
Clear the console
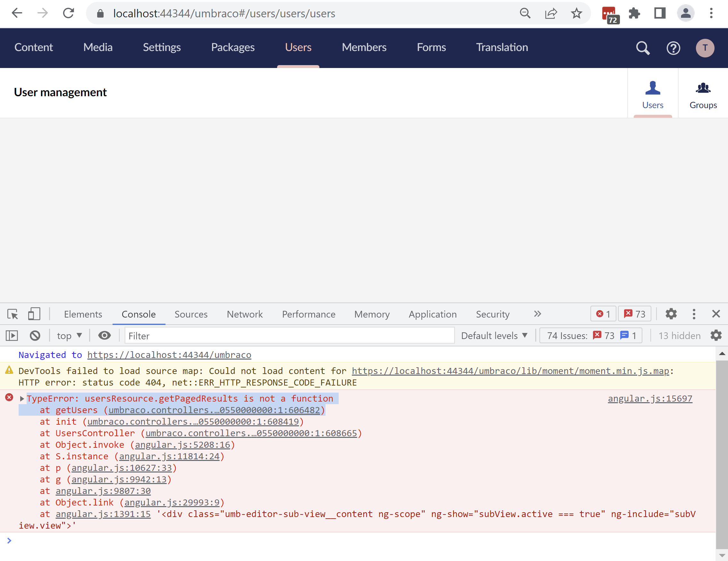(x=35, y=335)
